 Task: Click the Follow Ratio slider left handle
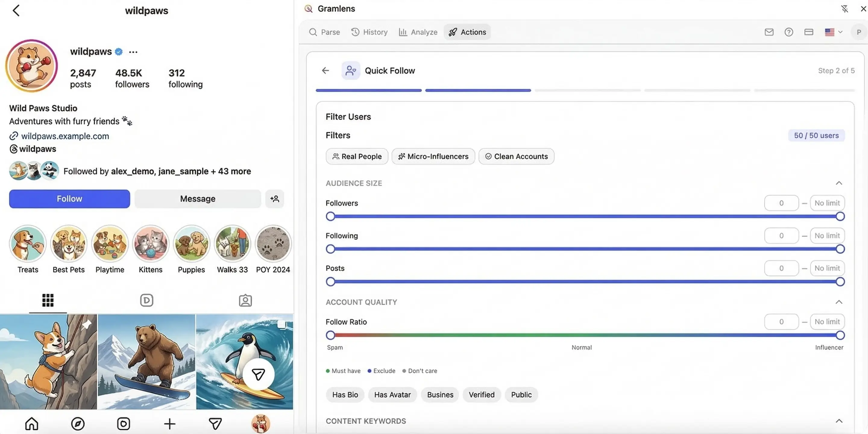coord(331,335)
